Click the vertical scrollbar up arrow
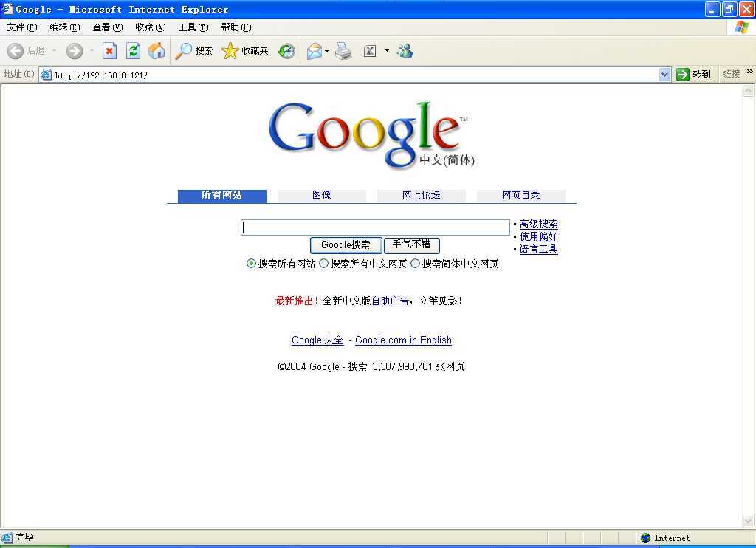 pos(749,91)
